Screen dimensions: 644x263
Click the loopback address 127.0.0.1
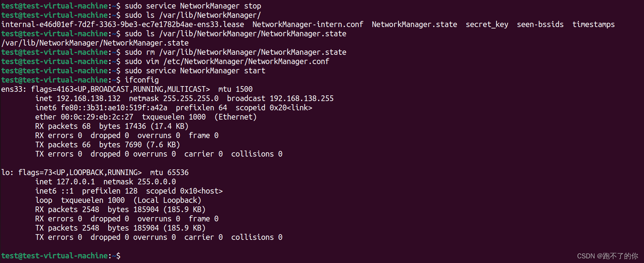click(x=76, y=182)
